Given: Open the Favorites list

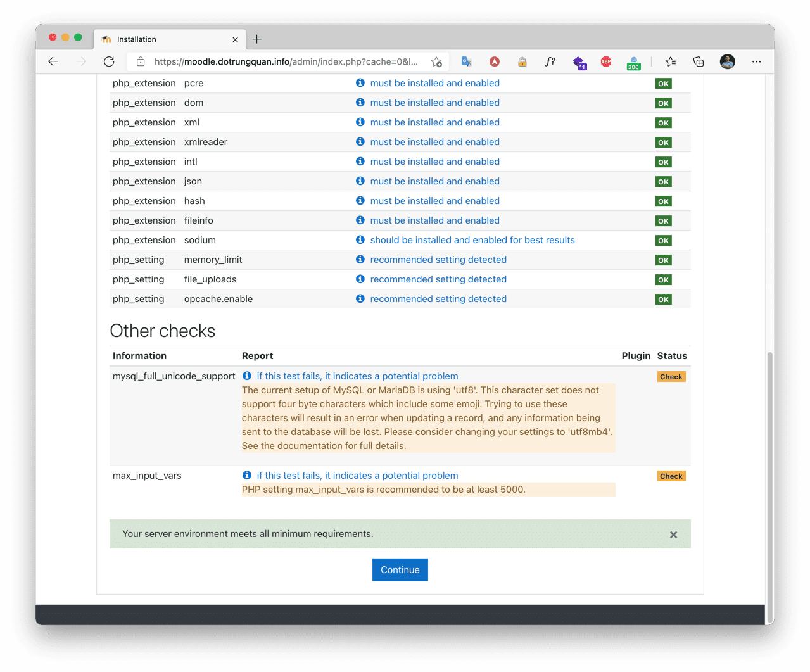Looking at the screenshot, I should tap(670, 61).
